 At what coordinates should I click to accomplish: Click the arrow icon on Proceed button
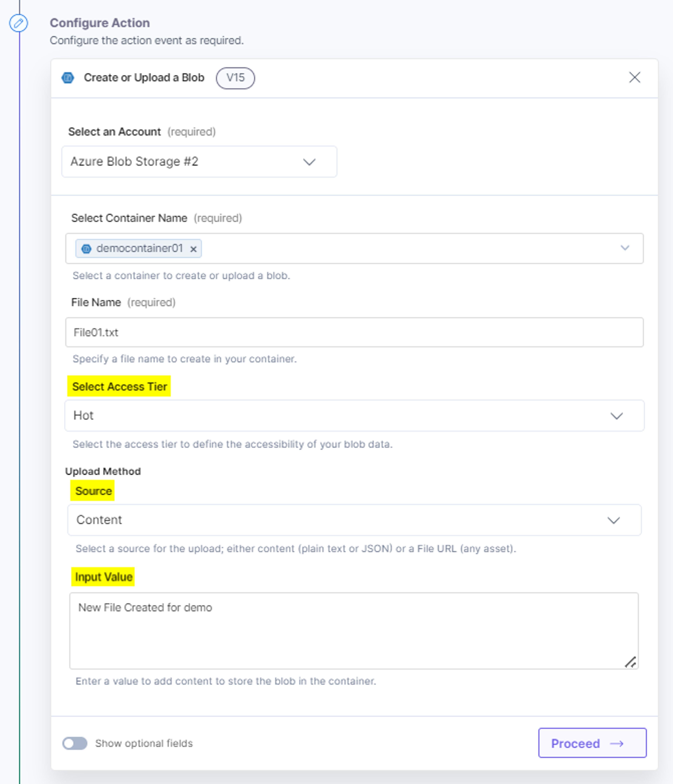click(617, 744)
